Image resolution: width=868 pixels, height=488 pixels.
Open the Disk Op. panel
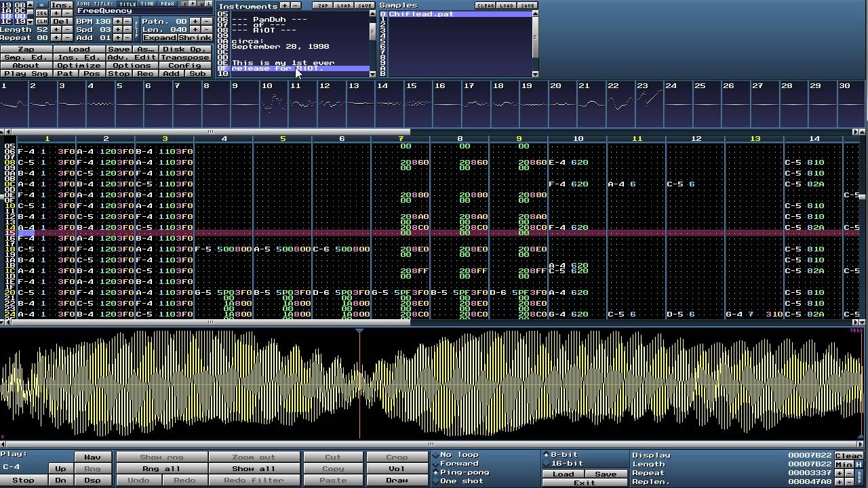pyautogui.click(x=185, y=49)
